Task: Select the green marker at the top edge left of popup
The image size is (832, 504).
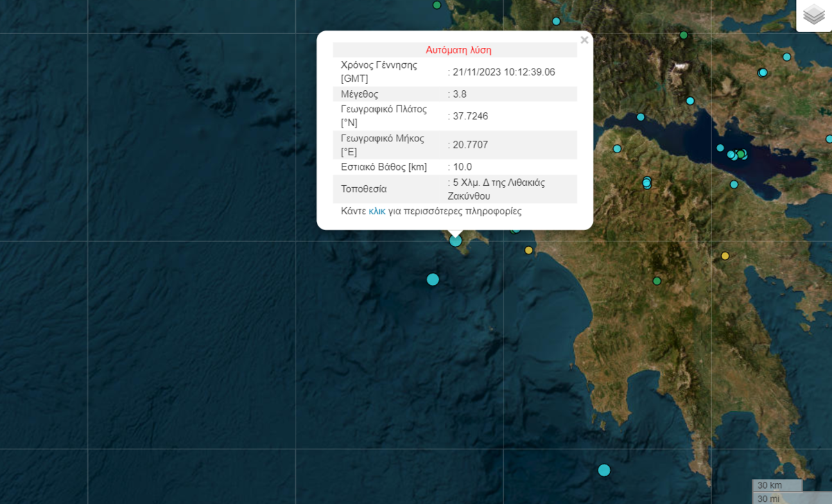Action: click(437, 5)
